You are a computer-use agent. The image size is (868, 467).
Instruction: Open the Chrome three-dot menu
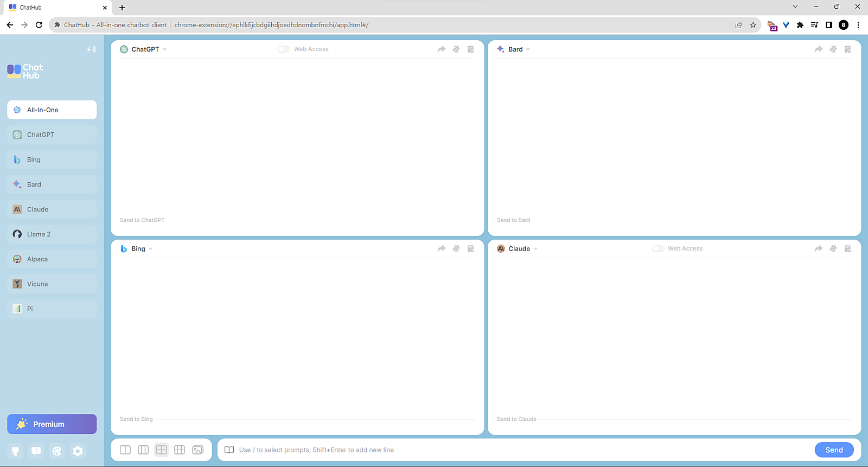click(x=858, y=25)
